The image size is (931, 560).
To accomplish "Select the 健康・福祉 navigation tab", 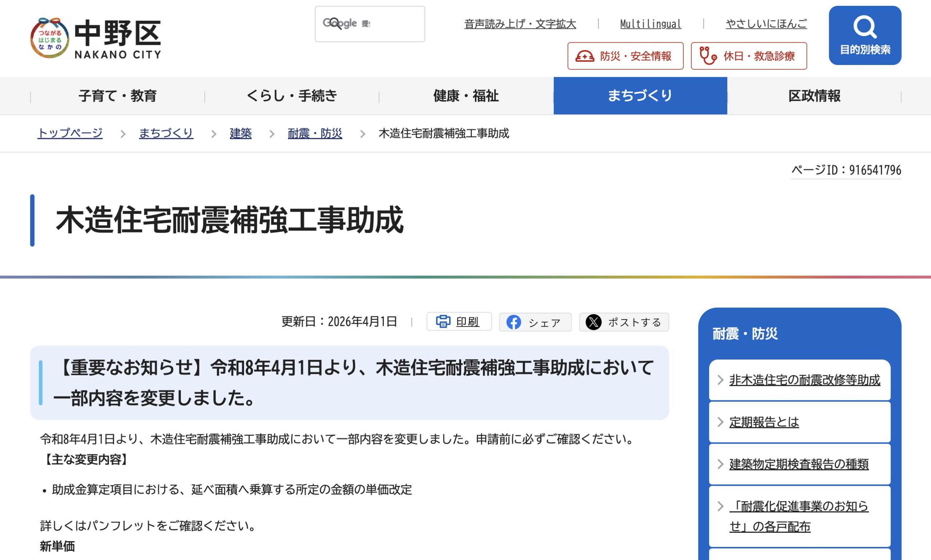I will tap(466, 96).
